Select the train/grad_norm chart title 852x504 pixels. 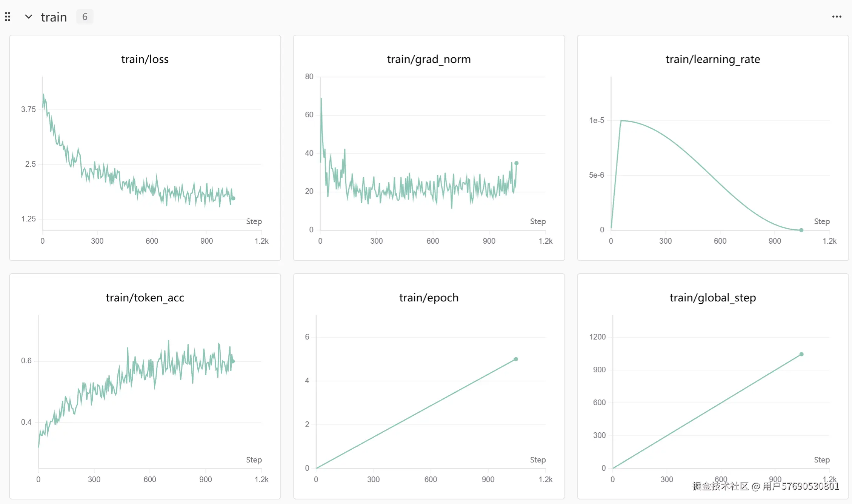click(x=429, y=59)
